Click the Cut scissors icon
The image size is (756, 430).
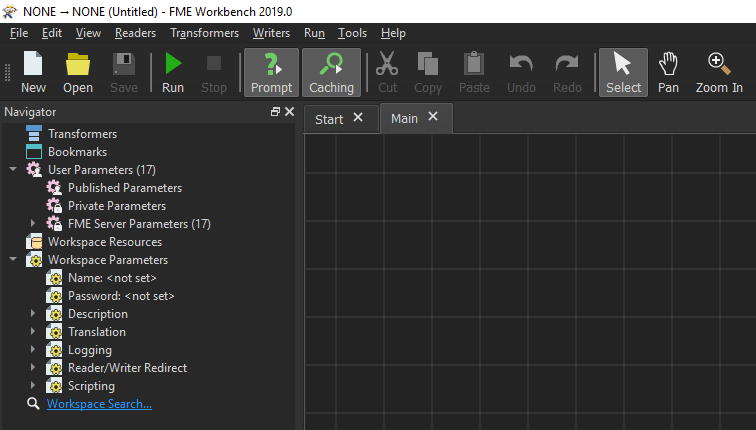387,72
